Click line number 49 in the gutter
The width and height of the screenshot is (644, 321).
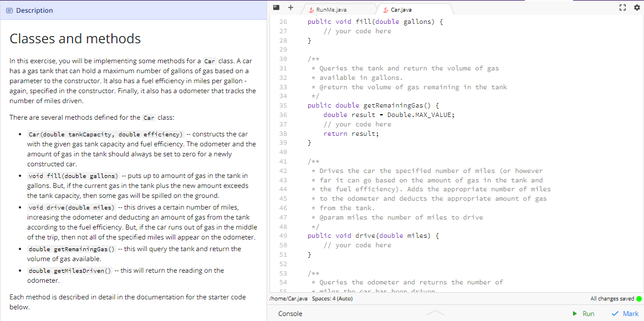pyautogui.click(x=283, y=235)
